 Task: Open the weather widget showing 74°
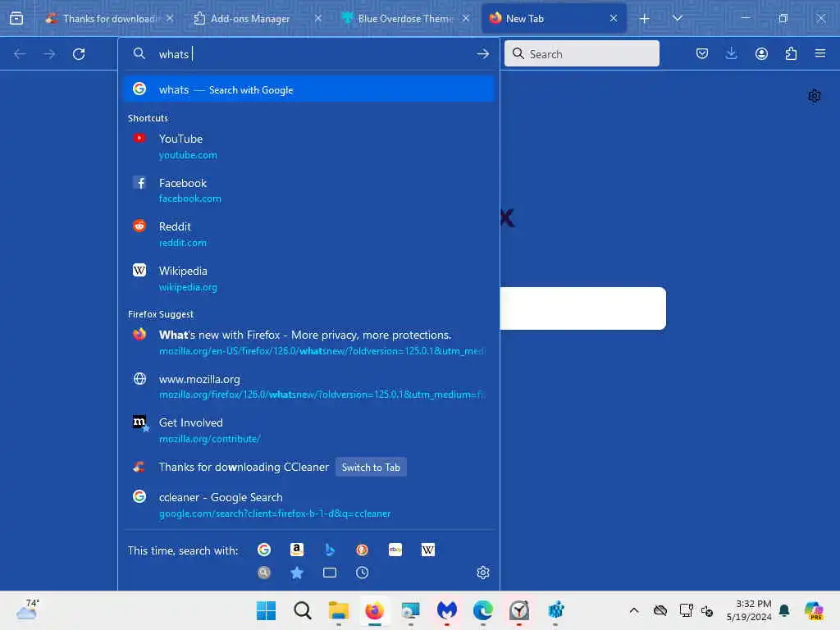pyautogui.click(x=28, y=609)
